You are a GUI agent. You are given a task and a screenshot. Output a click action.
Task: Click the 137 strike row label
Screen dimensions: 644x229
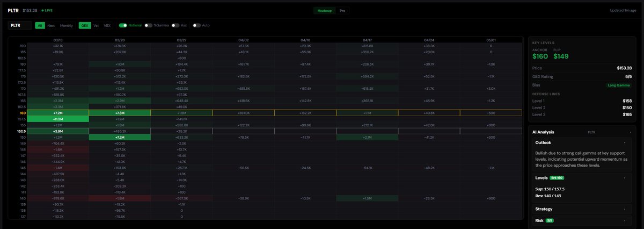pos(23,217)
